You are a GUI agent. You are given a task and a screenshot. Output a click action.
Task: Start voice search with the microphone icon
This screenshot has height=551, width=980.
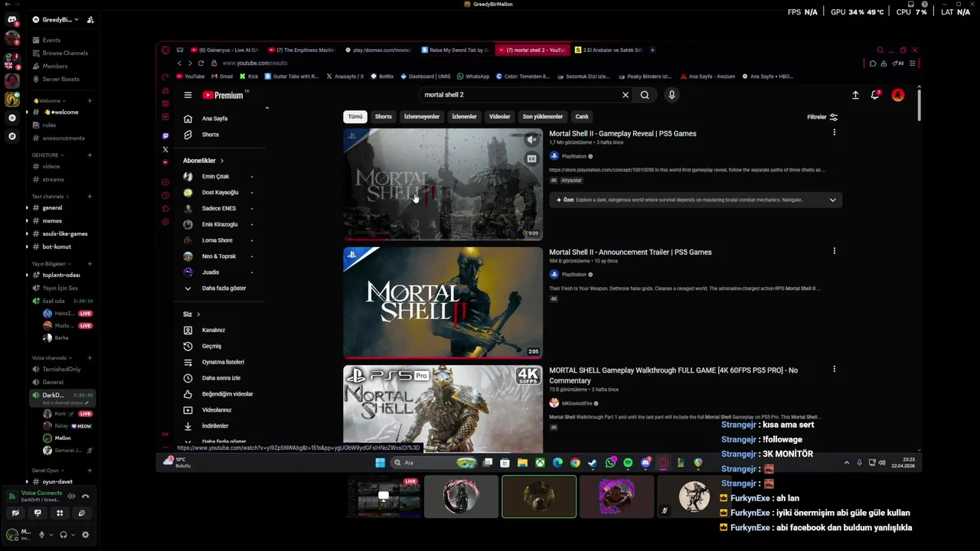pos(671,95)
